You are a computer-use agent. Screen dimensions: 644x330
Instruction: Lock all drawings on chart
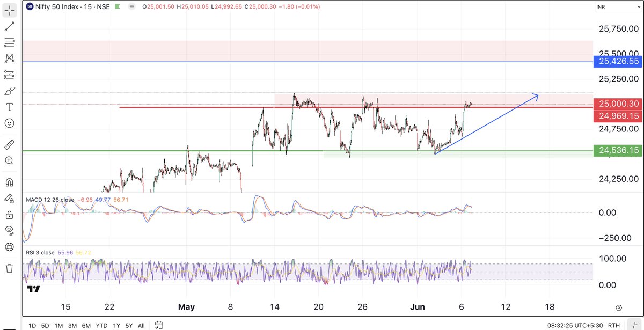tap(9, 214)
